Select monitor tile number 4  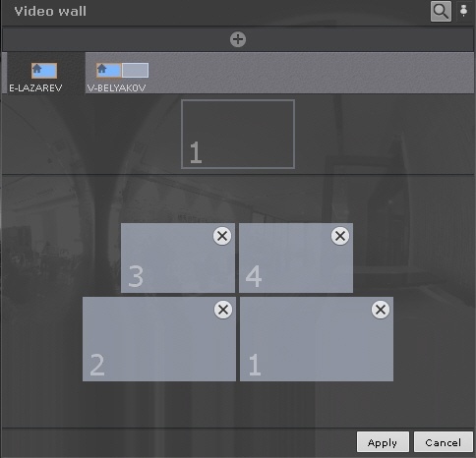[x=296, y=258]
